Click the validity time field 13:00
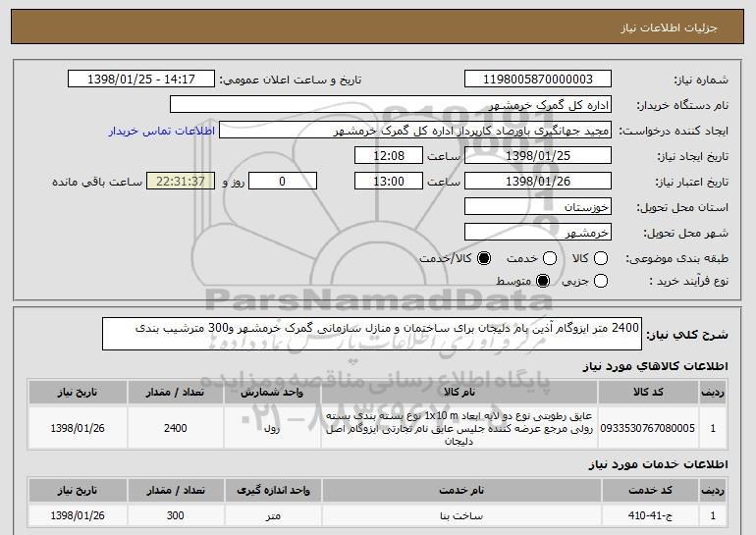The image size is (756, 535). pos(389,182)
